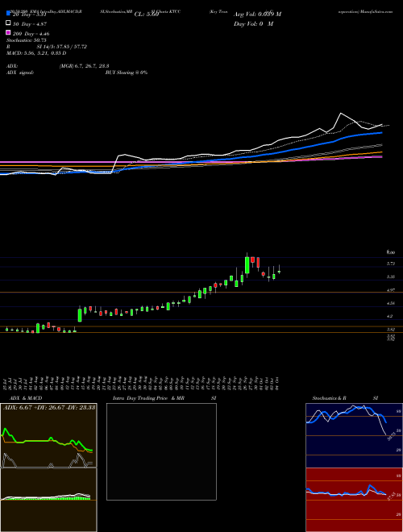Click the magenta 200 Day legend swatch

[8, 33]
